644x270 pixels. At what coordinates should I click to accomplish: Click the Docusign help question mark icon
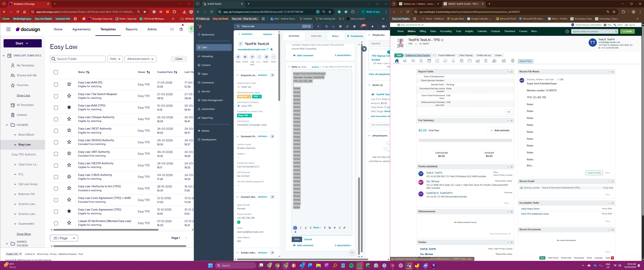tap(181, 29)
